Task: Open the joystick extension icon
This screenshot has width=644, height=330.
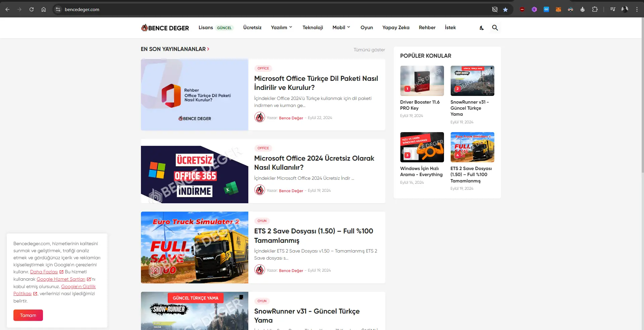Action: [x=583, y=9]
